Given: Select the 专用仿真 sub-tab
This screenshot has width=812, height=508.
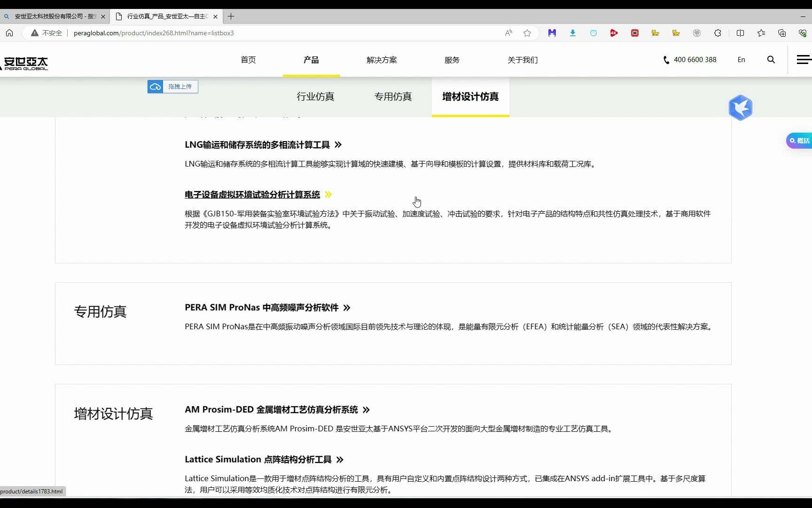Looking at the screenshot, I should pyautogui.click(x=393, y=96).
